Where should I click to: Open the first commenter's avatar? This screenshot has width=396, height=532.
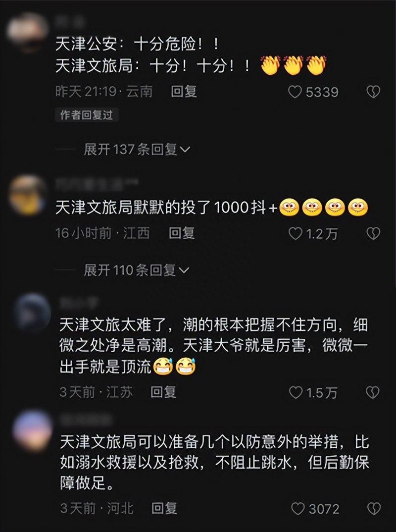click(27, 32)
